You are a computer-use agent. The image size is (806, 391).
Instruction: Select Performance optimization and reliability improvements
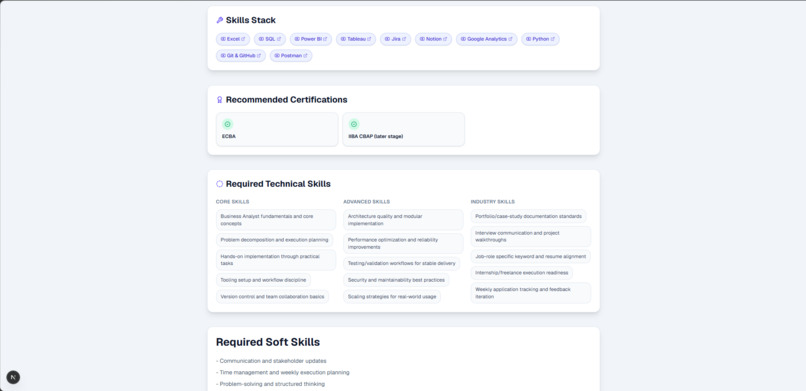[x=404, y=244]
